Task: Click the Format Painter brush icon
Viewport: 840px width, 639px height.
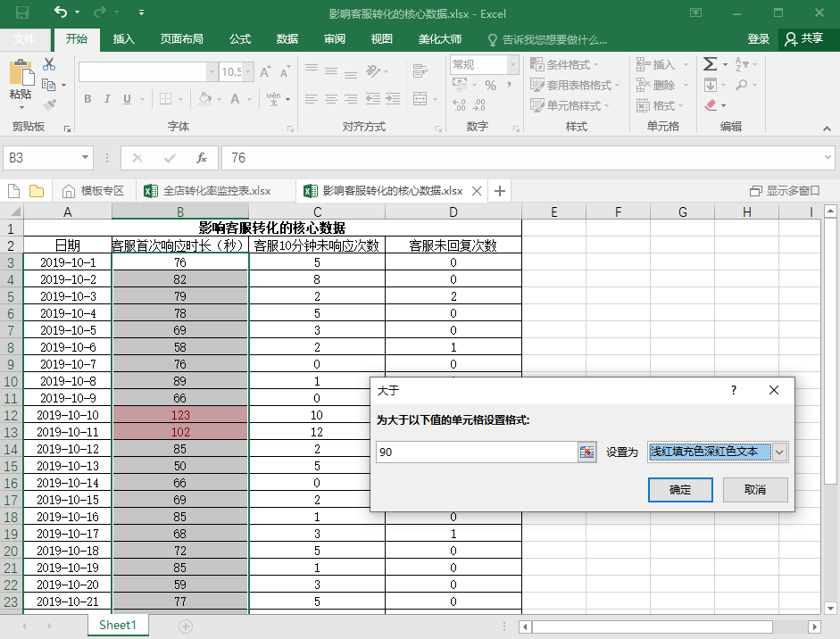Action: (49, 104)
